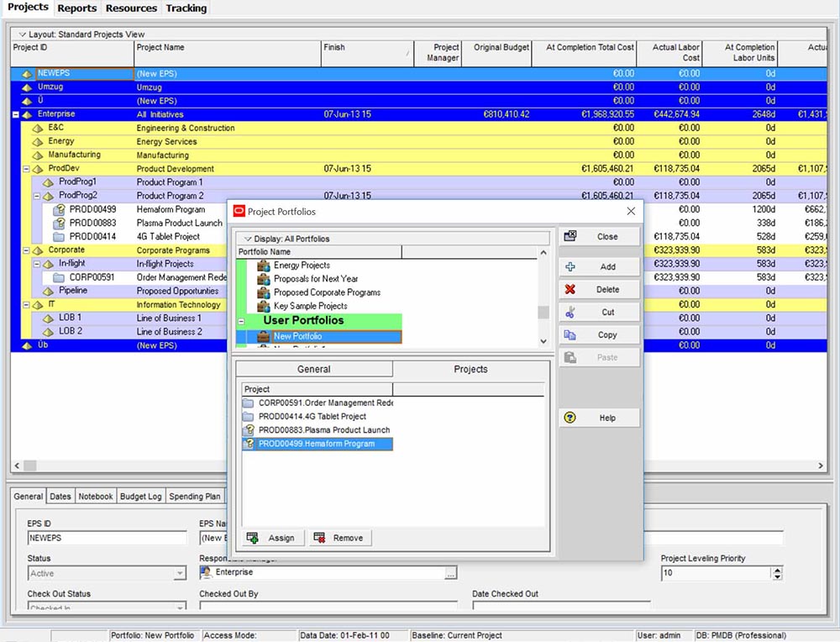Close the Project Portfolios dialog via Close button
Viewport: 840px width, 642px height.
point(599,237)
